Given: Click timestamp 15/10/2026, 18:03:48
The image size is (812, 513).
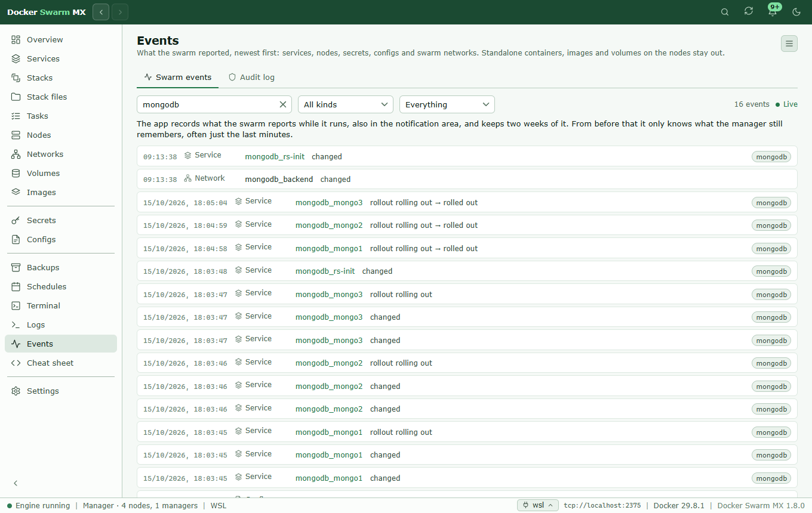Looking at the screenshot, I should pos(185,271).
